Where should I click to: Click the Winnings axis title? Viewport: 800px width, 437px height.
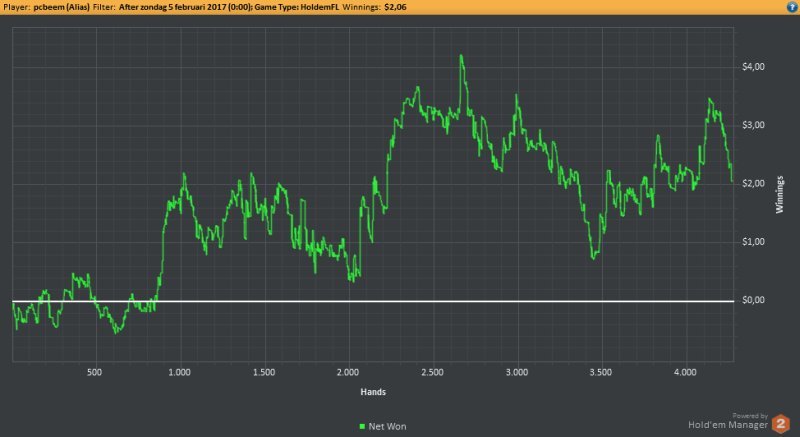tap(780, 194)
